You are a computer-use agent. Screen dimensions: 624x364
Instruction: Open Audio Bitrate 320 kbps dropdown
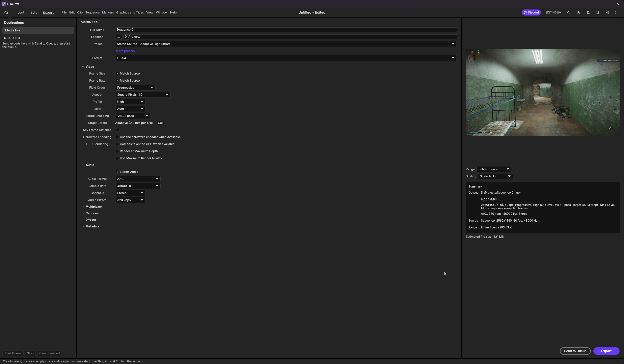(130, 200)
